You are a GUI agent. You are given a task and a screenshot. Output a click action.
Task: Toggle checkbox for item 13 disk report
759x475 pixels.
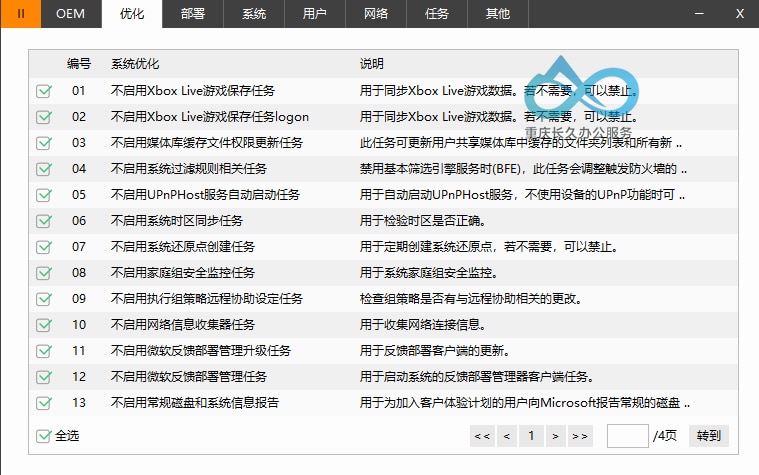44,403
